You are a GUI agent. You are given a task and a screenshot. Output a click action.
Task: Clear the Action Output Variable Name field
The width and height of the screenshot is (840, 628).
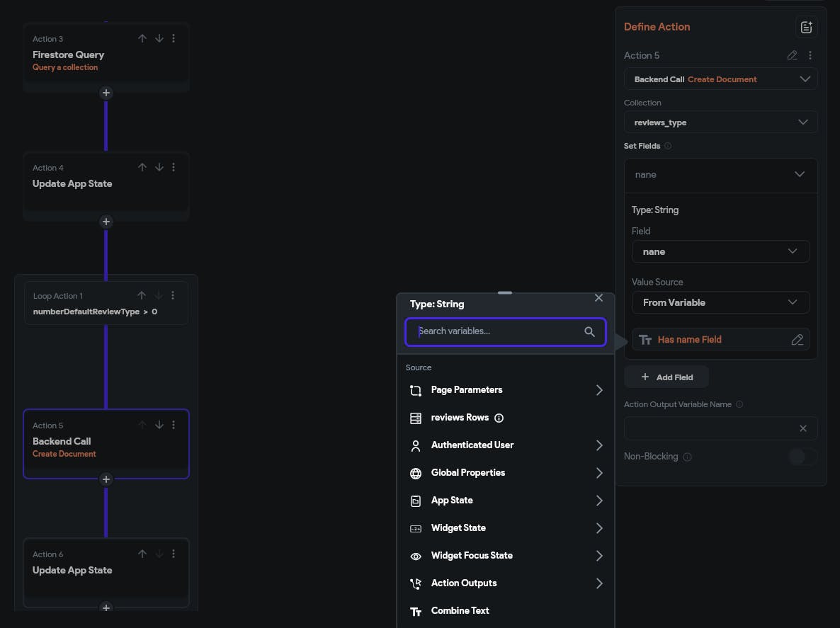pos(802,428)
